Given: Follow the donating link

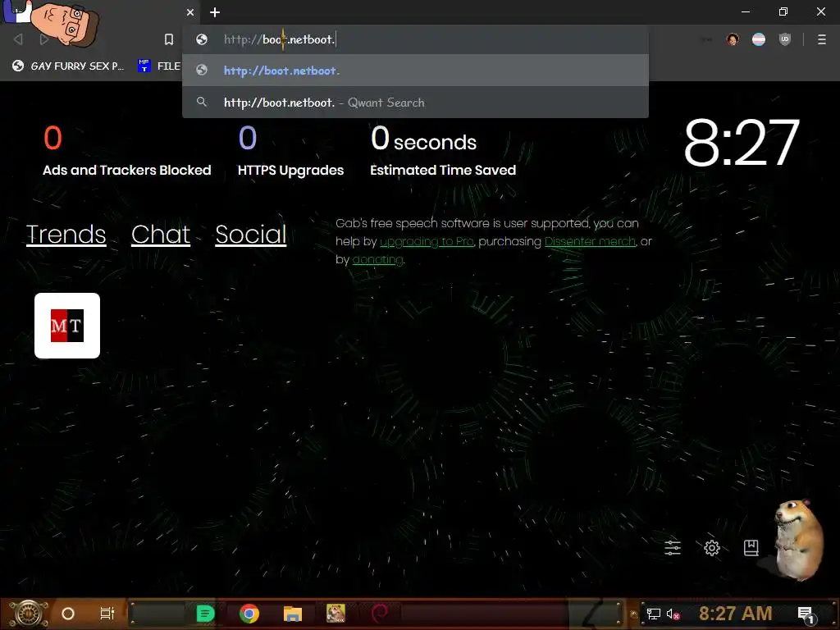Looking at the screenshot, I should (x=377, y=260).
